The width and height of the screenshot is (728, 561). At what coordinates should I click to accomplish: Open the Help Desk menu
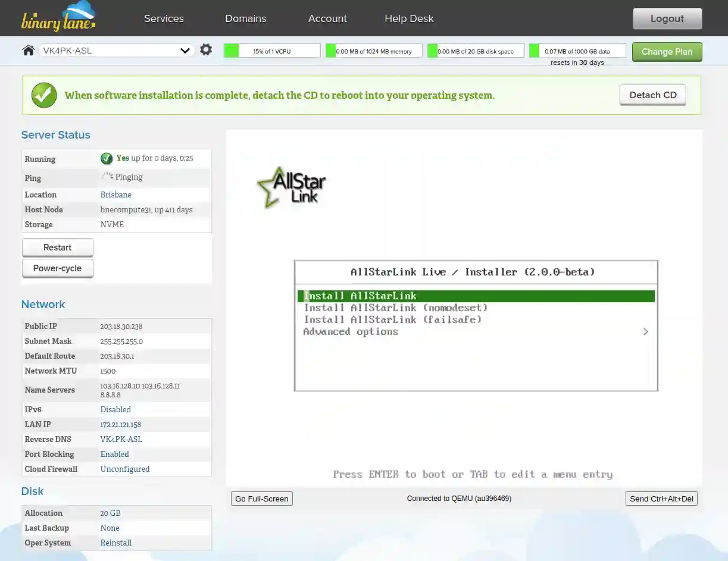409,18
